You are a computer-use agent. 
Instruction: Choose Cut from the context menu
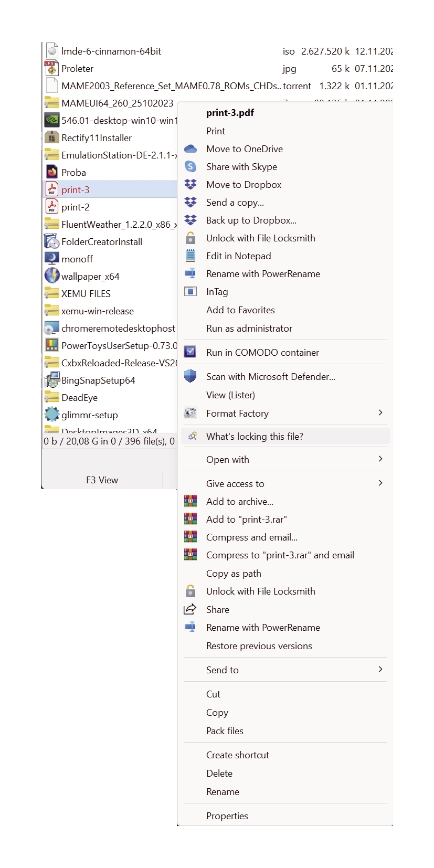(x=213, y=694)
